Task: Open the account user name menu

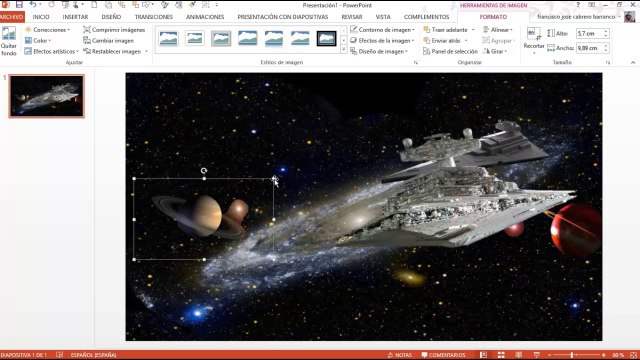Action: (579, 17)
